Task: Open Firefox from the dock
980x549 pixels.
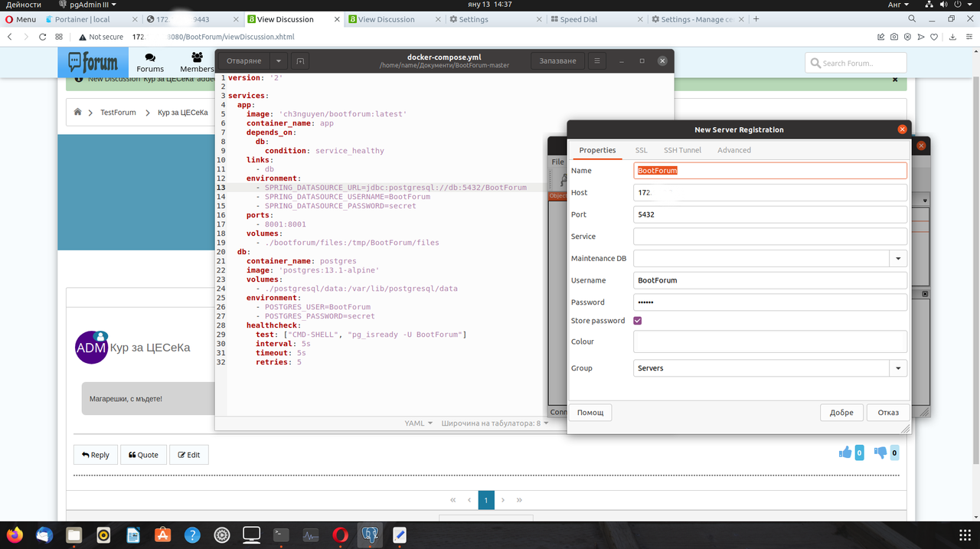Action: (15, 534)
